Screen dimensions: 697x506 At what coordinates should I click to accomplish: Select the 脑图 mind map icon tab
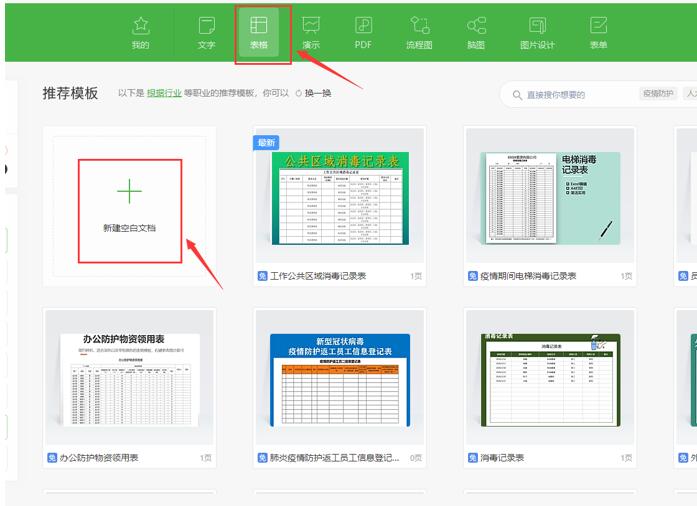pos(476,32)
